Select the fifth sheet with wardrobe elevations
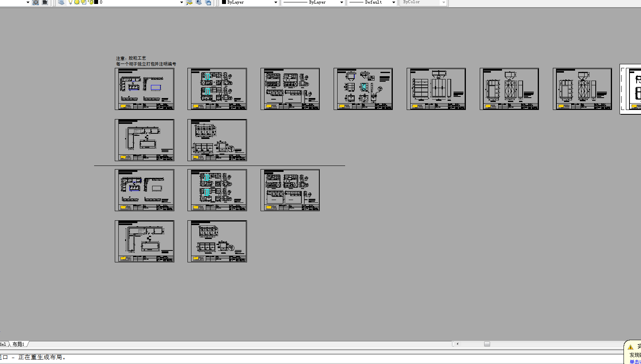This screenshot has width=641, height=364. (436, 89)
